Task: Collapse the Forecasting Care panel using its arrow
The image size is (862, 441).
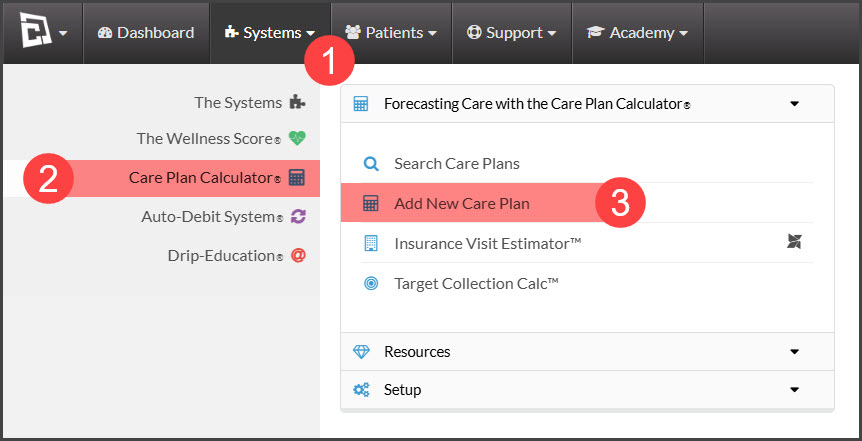Action: coord(794,103)
